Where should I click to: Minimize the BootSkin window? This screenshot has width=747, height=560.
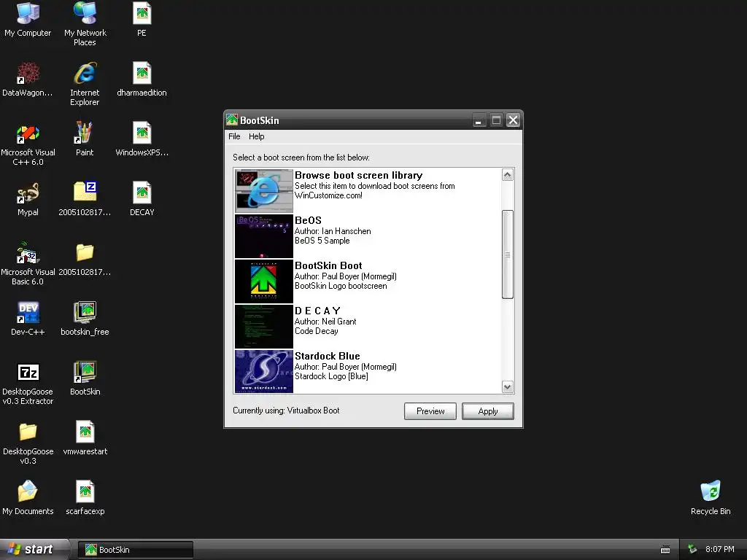(x=479, y=120)
